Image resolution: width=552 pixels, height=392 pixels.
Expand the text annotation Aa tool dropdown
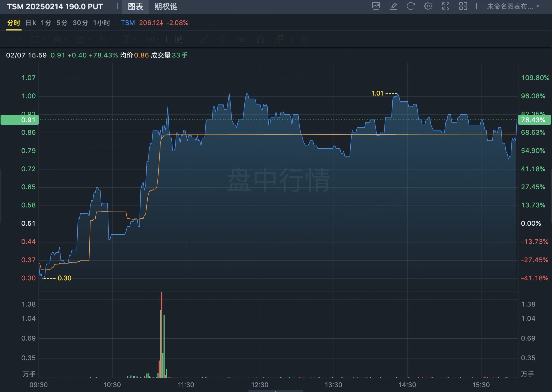coord(157,39)
